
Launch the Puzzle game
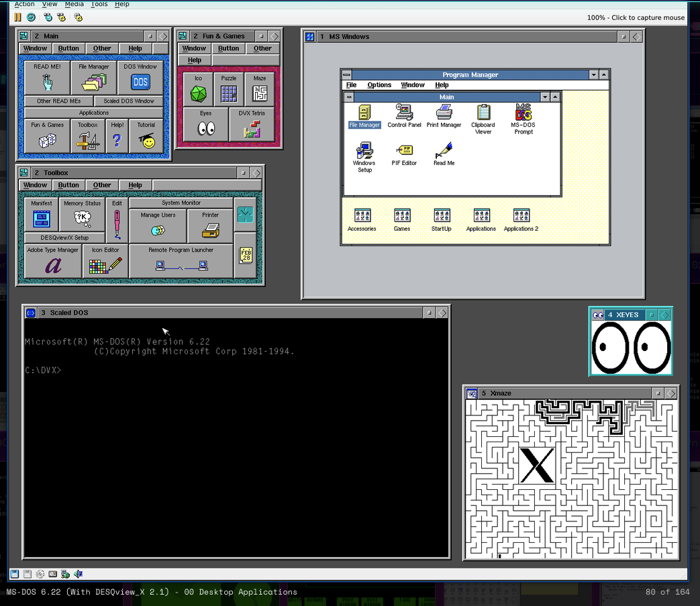[229, 89]
